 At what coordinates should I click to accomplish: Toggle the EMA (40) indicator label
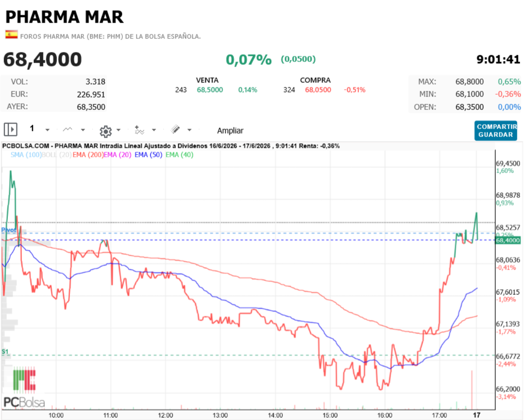pos(180,154)
